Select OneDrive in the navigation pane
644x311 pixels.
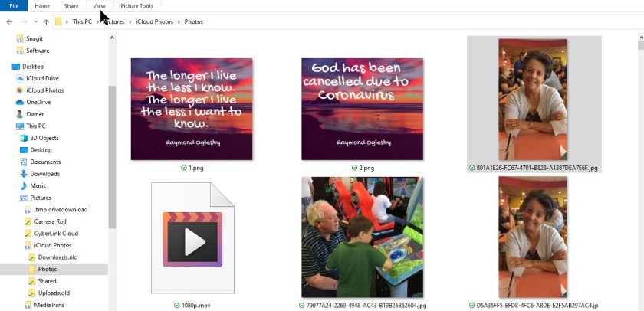pos(38,102)
